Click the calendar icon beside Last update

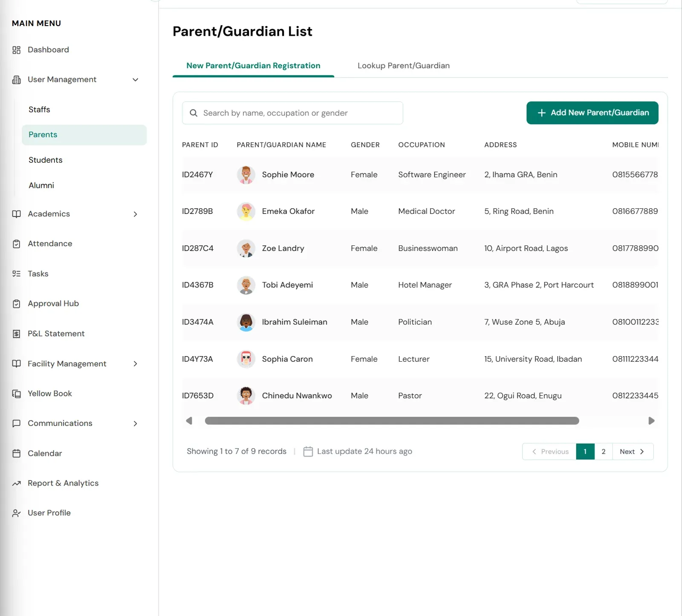click(x=308, y=451)
